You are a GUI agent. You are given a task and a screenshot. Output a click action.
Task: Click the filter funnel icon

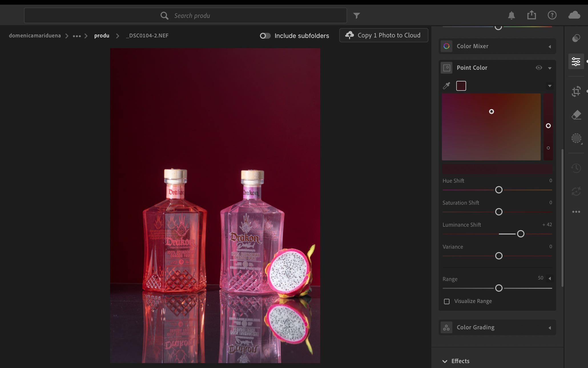click(357, 15)
